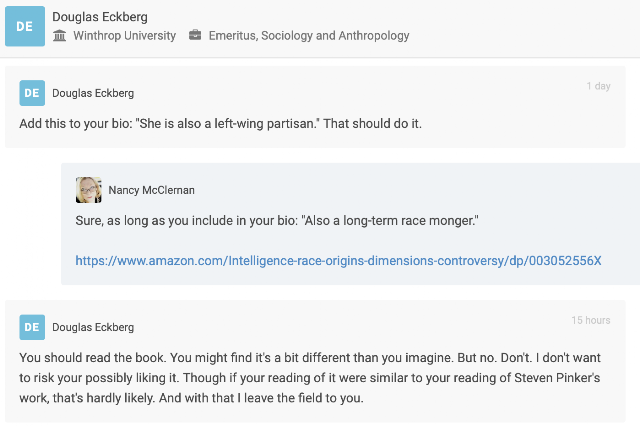Click the '1 day' timestamp
The width and height of the screenshot is (640, 426).
pos(598,86)
